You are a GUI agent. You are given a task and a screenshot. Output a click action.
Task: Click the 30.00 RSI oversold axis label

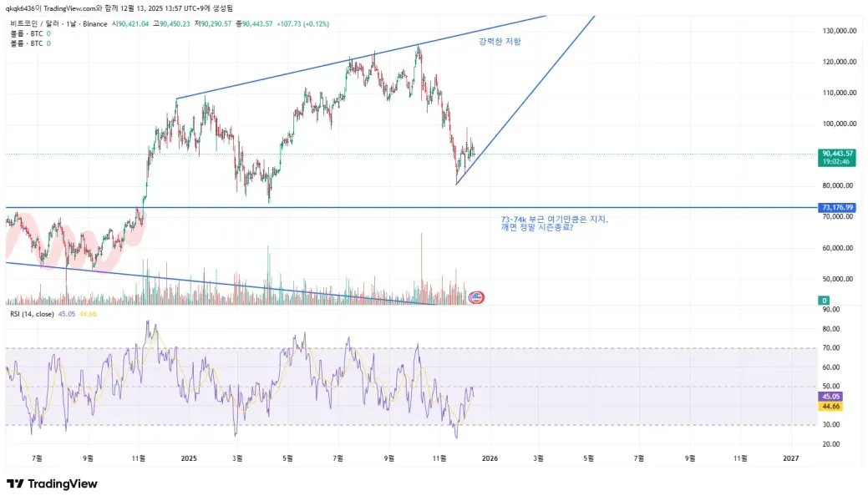pyautogui.click(x=831, y=425)
